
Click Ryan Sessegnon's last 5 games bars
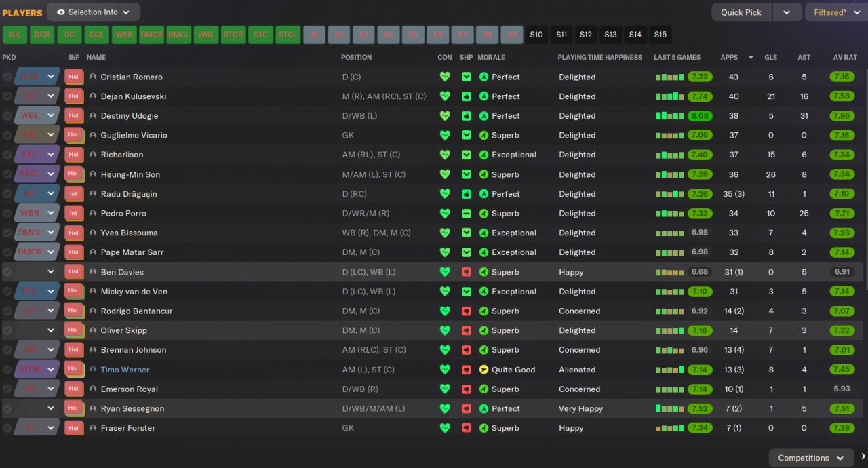point(670,408)
